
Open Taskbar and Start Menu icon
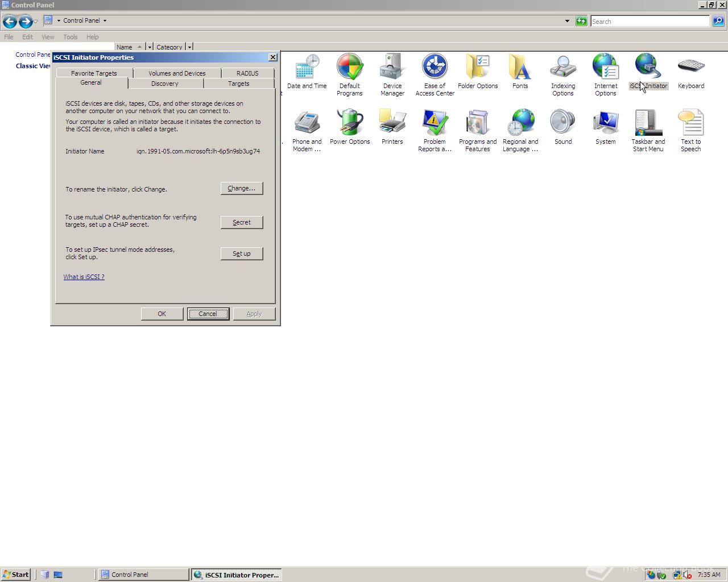click(x=648, y=131)
